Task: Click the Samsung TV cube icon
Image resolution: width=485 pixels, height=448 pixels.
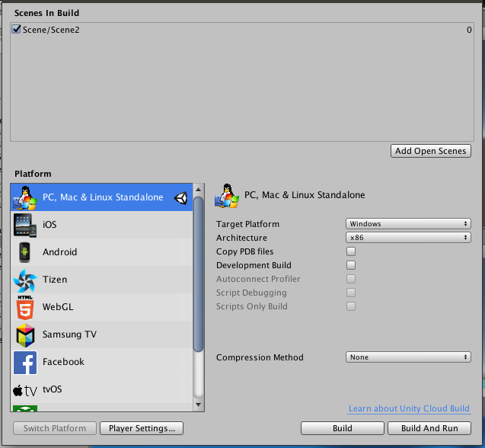Action: (25, 335)
